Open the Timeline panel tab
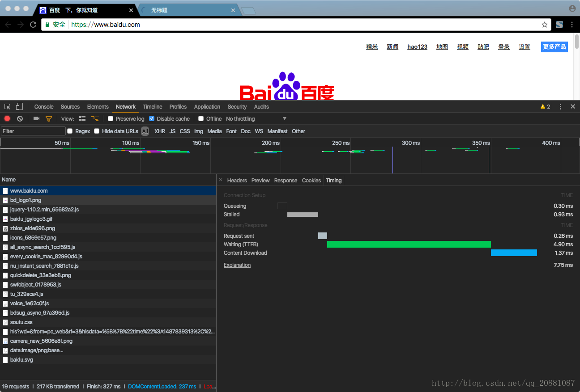 point(153,106)
